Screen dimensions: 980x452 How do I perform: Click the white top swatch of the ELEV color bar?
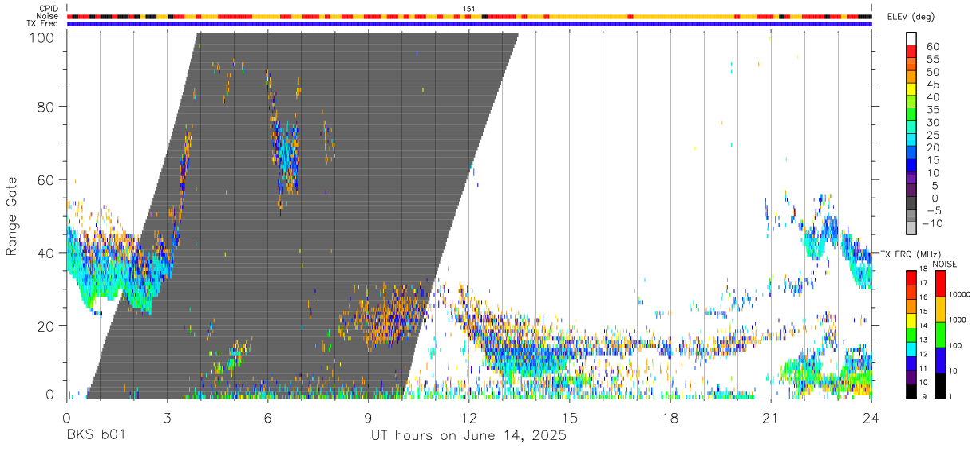click(911, 38)
